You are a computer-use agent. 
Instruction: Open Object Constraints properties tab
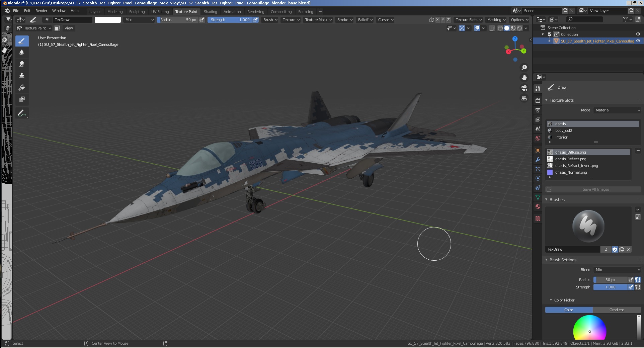[538, 188]
